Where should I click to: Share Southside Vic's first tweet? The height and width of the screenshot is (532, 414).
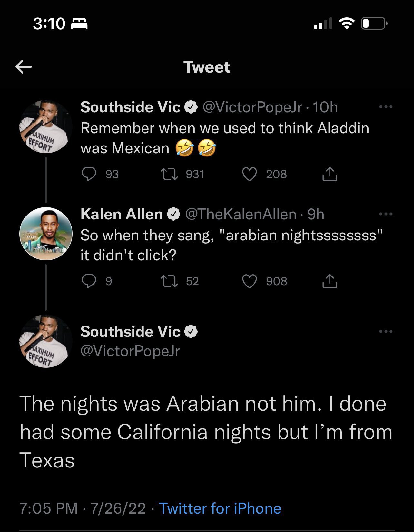330,174
